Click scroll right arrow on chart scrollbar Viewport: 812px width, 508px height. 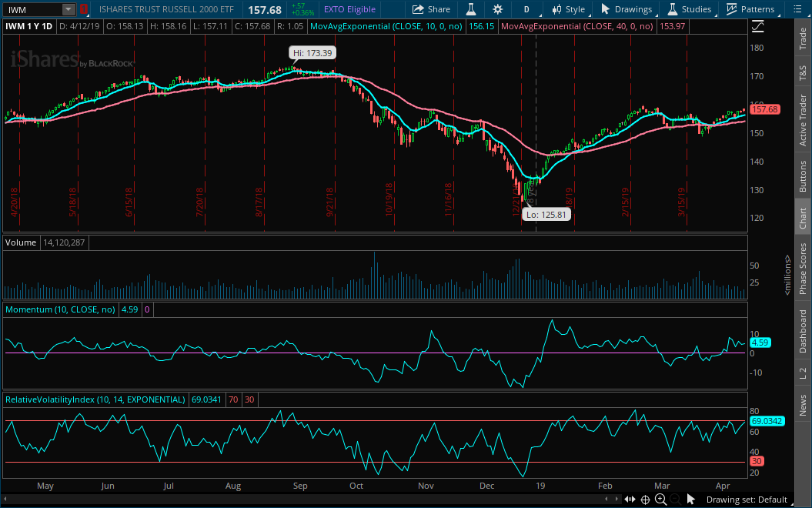pos(617,500)
